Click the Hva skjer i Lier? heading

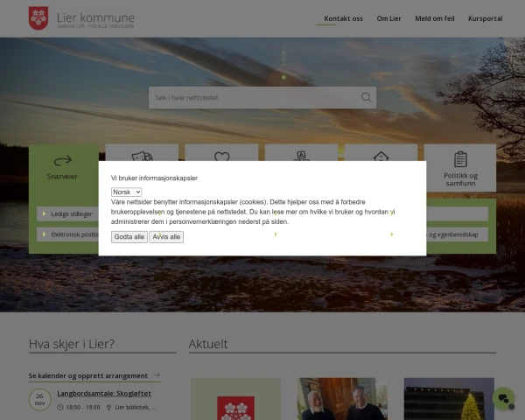coord(72,344)
